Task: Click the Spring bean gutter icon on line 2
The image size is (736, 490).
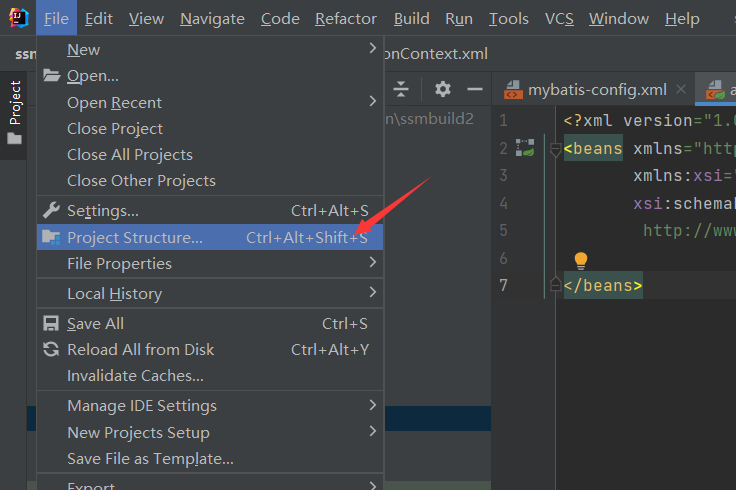Action: (x=525, y=148)
